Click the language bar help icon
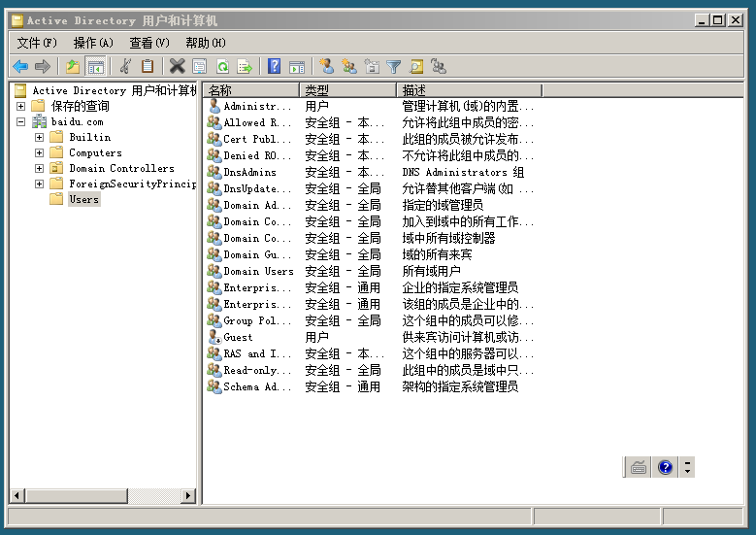Screen dimensions: 756x535 [665, 467]
